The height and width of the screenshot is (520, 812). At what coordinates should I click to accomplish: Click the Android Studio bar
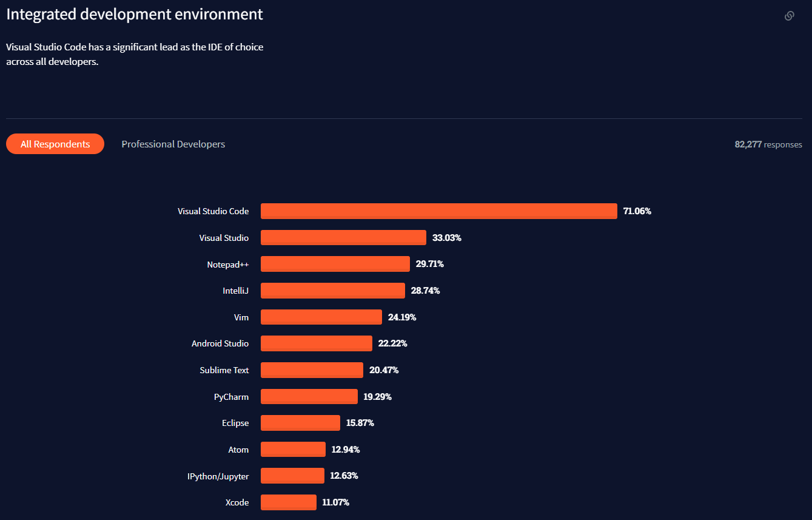pyautogui.click(x=317, y=343)
